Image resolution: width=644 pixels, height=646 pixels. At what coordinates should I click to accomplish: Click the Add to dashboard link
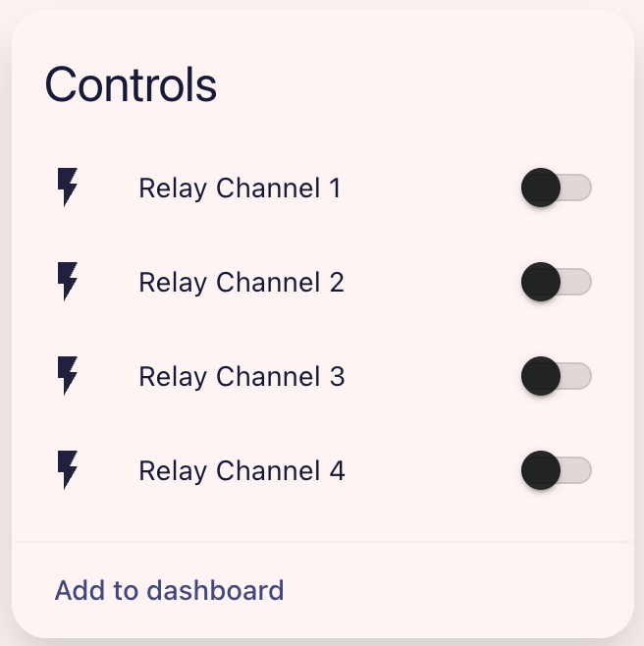pyautogui.click(x=169, y=590)
